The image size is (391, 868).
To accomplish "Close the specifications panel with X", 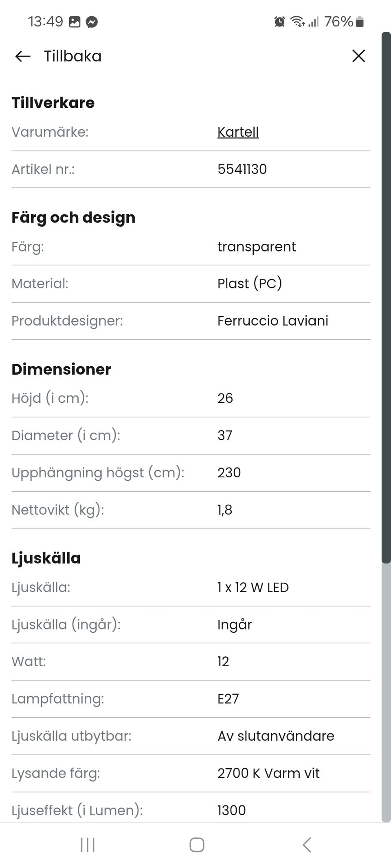I will pos(358,56).
